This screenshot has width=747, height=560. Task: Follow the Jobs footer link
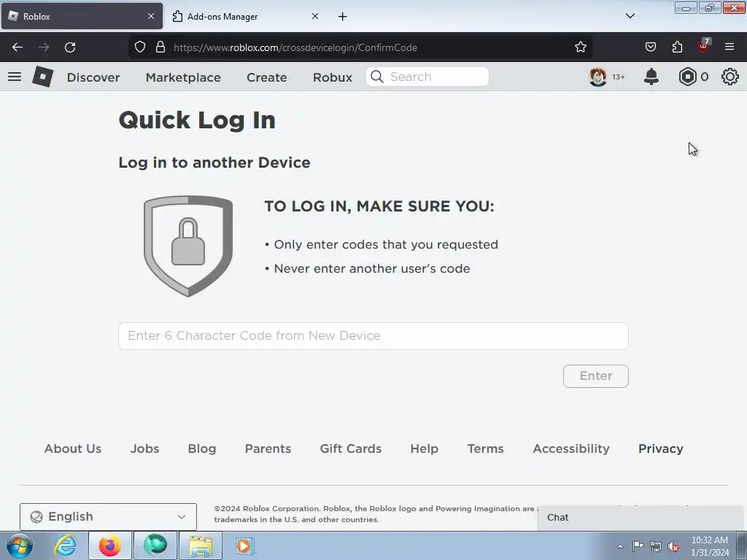tap(145, 448)
